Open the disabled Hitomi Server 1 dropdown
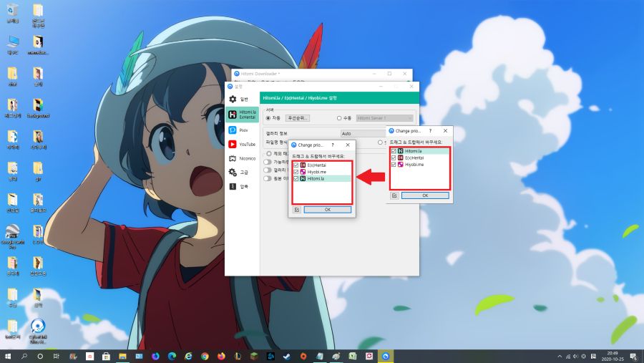 [x=384, y=118]
